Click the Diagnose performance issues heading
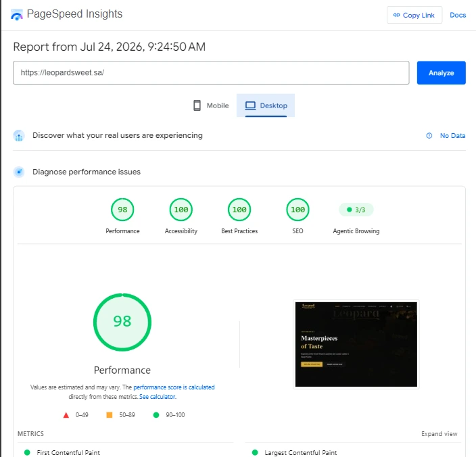 [87, 172]
